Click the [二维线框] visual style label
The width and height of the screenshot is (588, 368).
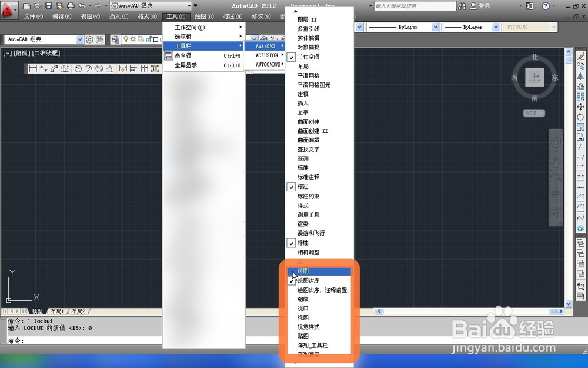coord(46,54)
